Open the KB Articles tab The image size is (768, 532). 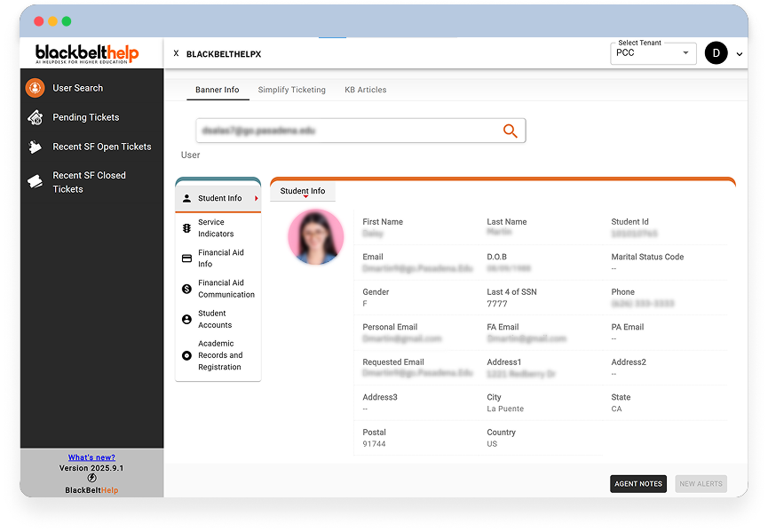tap(365, 90)
